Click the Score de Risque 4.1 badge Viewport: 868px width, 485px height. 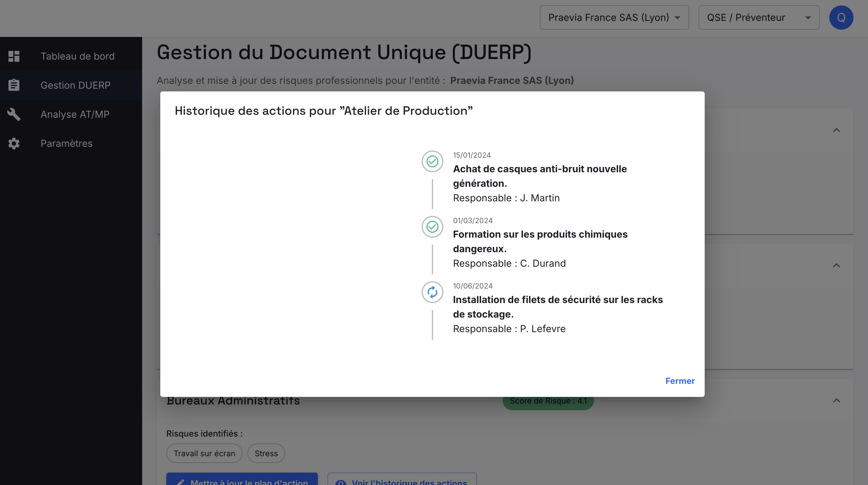pos(548,401)
